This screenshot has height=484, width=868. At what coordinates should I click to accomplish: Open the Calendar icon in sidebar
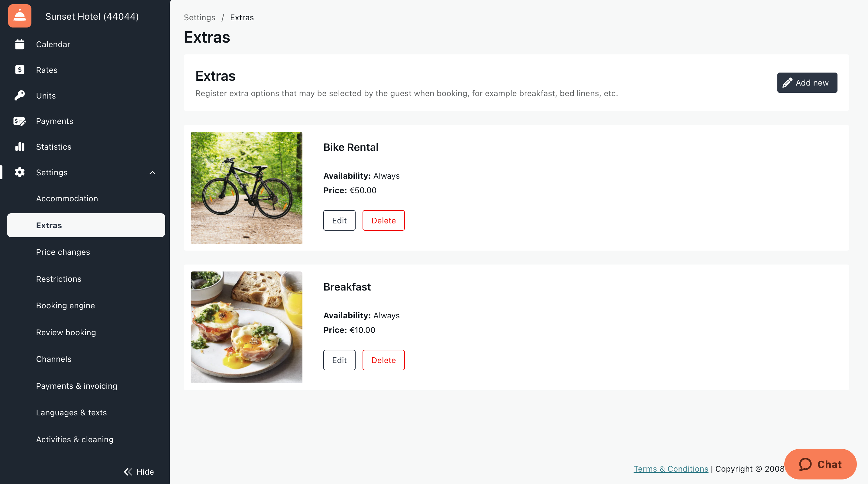pyautogui.click(x=20, y=44)
